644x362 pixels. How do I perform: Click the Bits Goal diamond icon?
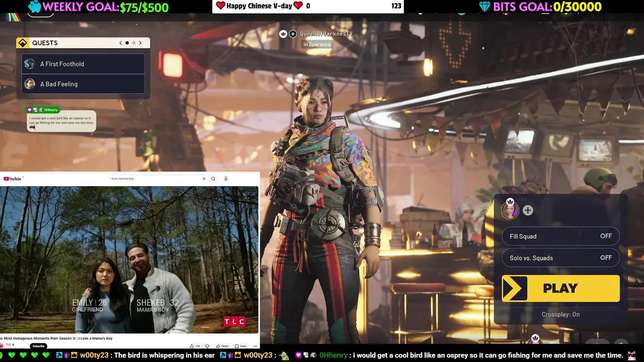[x=485, y=7]
